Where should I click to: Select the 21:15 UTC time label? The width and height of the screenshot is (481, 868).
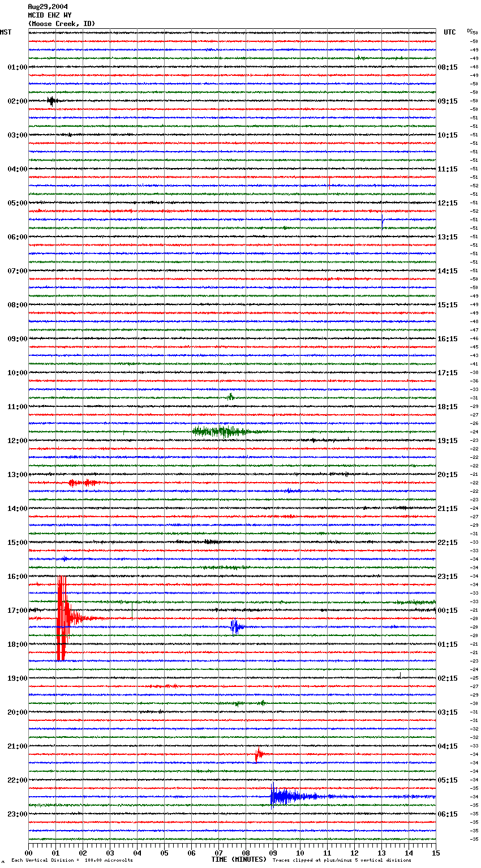tap(448, 509)
